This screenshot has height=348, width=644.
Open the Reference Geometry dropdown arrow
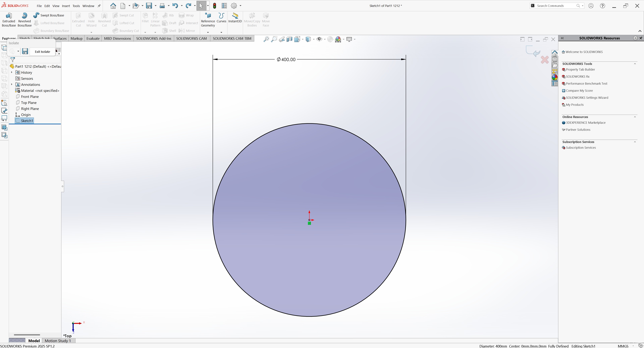[208, 32]
